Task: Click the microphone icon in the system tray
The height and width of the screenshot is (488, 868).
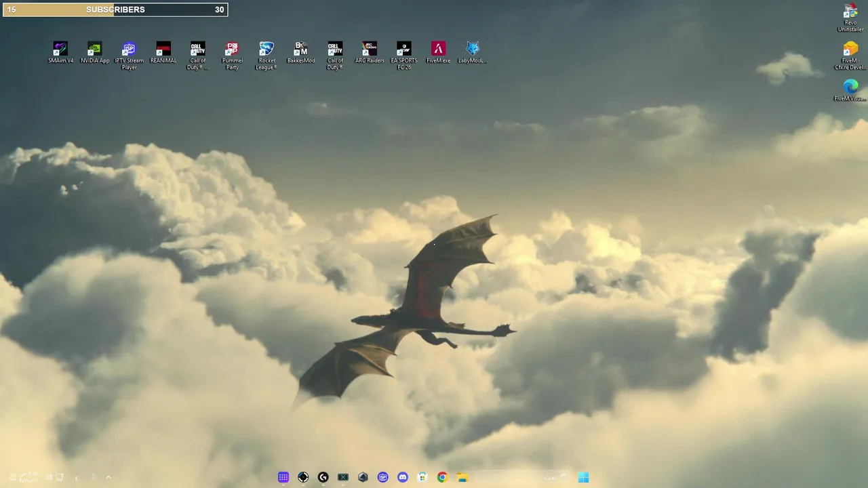Action: (x=94, y=477)
